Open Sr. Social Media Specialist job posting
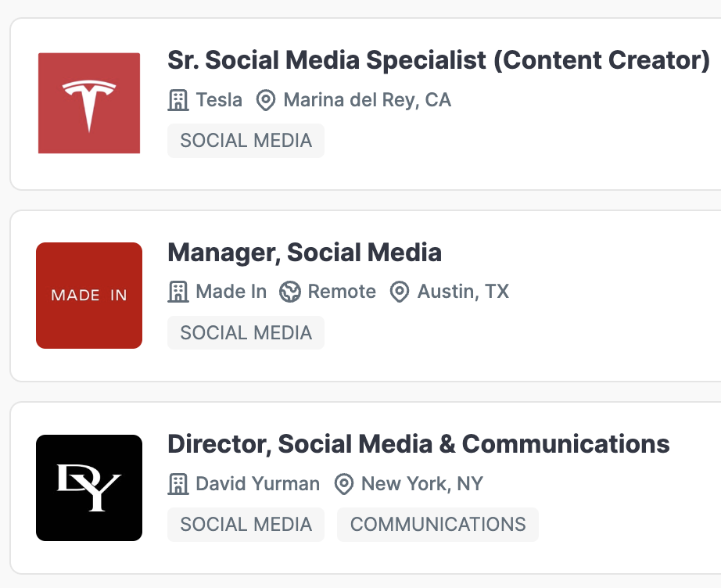The image size is (721, 588). pos(439,60)
